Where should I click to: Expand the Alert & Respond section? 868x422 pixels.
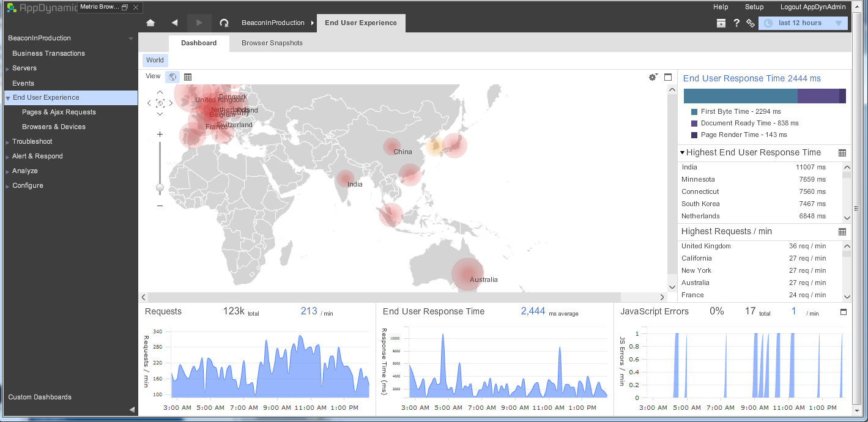[x=7, y=157]
